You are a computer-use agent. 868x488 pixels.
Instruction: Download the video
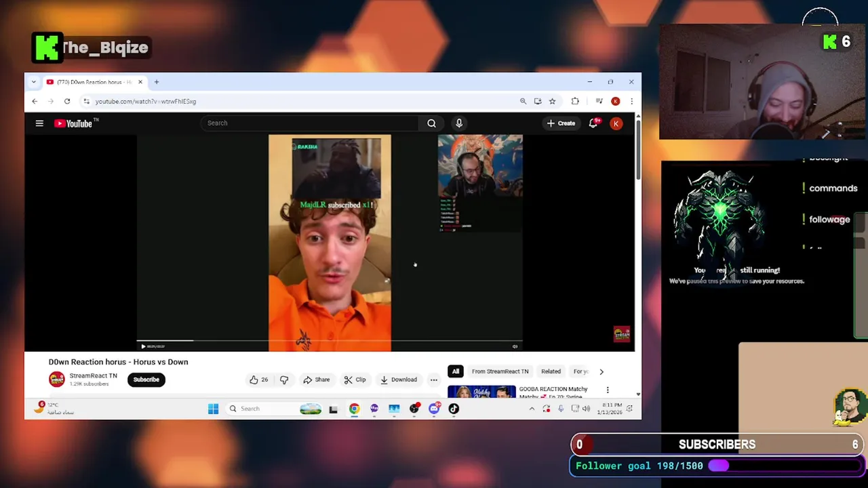(x=399, y=380)
